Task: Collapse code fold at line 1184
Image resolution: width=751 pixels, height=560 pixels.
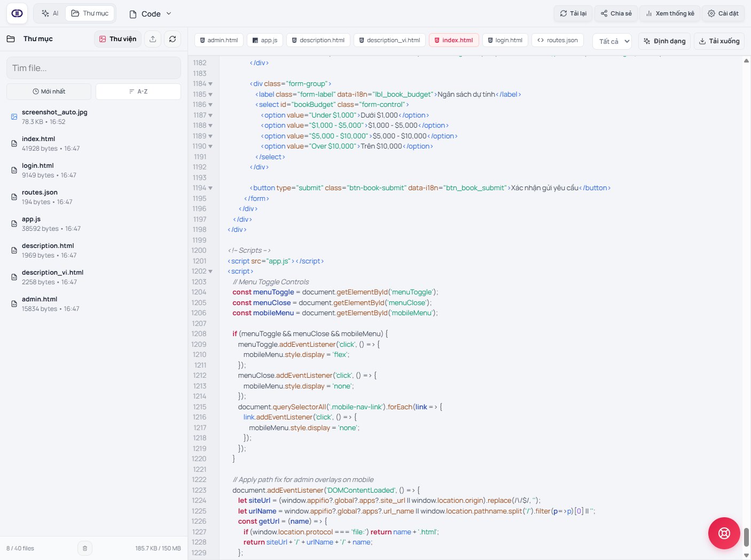Action: 210,84
